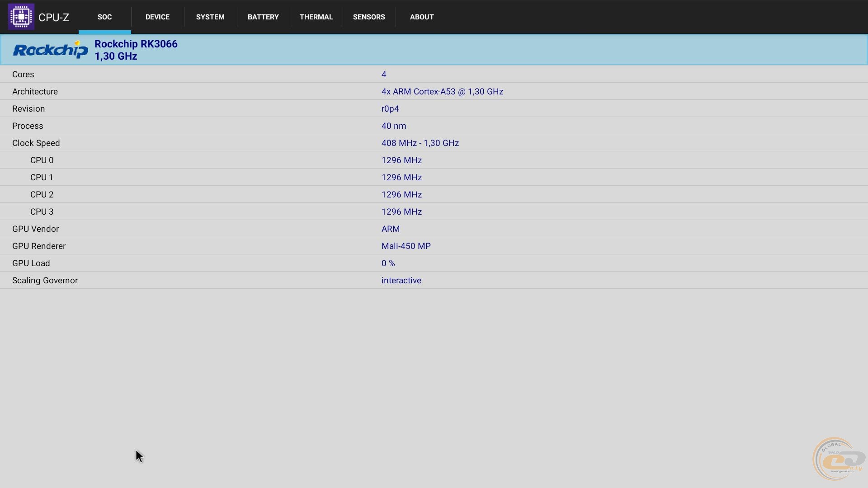
Task: Switch to the SOC tab
Action: (x=104, y=17)
